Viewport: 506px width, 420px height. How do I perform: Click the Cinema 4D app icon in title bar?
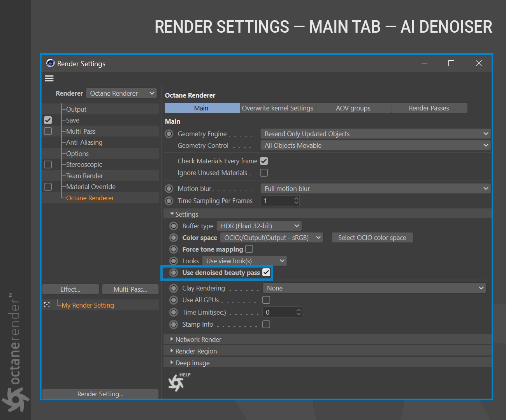tap(50, 63)
